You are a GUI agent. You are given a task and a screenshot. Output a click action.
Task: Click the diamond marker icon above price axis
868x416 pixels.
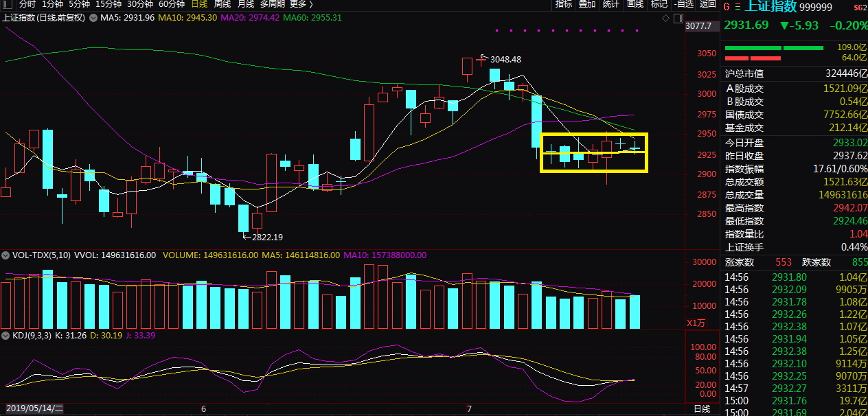pyautogui.click(x=665, y=18)
